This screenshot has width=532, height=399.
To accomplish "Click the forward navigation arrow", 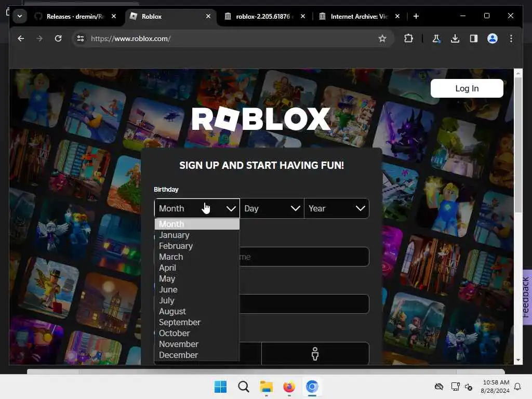I will (x=39, y=38).
